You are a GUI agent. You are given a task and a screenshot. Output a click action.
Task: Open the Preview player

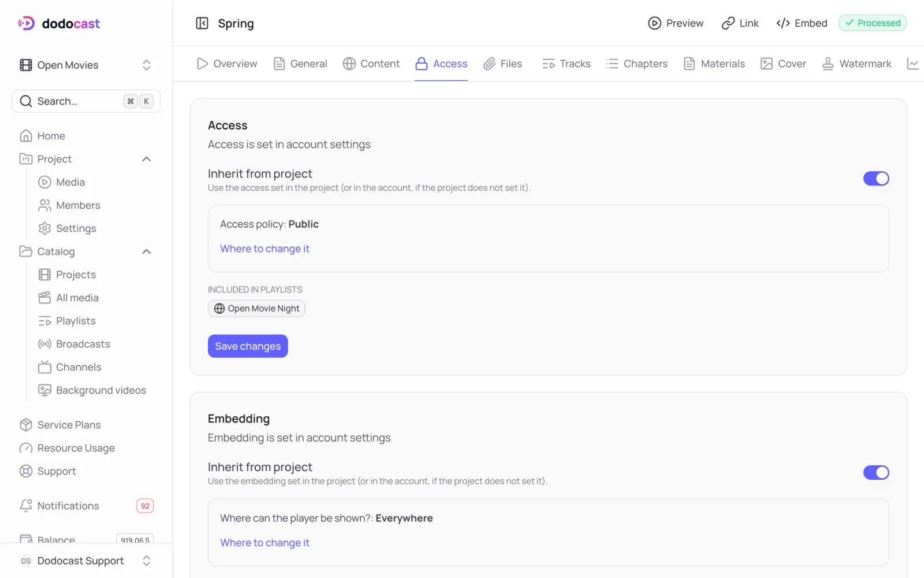[x=676, y=23]
